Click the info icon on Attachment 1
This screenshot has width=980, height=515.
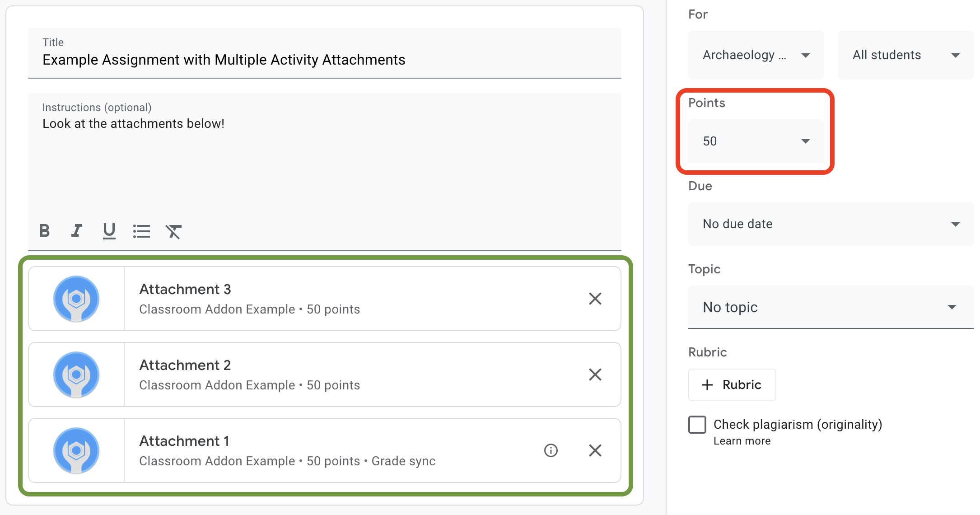pos(550,451)
